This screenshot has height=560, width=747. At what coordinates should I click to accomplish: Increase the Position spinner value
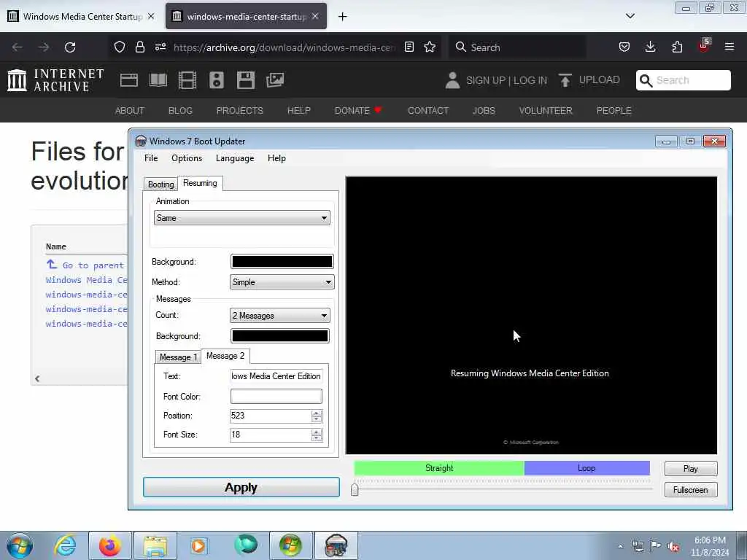click(317, 413)
